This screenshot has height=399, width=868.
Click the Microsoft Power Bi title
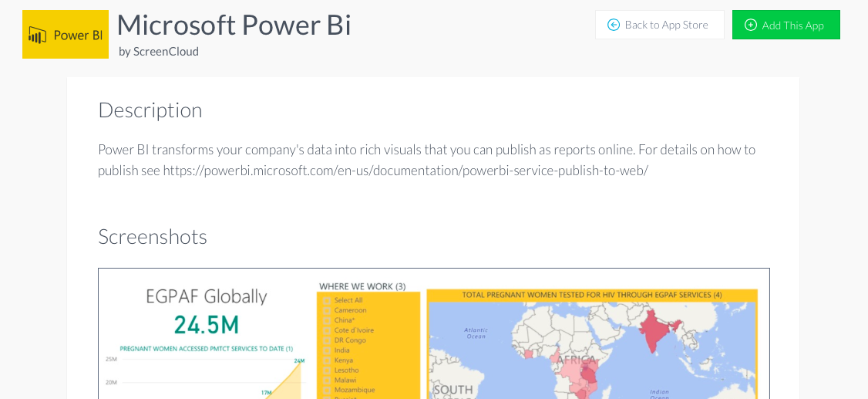234,25
